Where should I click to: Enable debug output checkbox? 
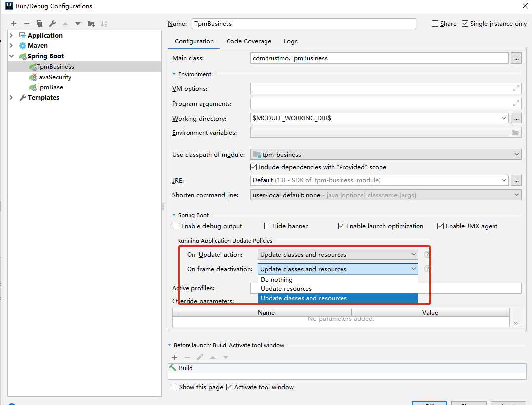coord(176,226)
